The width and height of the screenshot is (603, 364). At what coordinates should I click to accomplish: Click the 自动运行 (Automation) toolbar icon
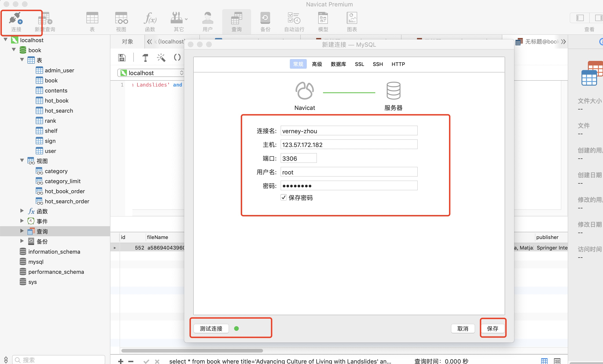[x=294, y=18]
